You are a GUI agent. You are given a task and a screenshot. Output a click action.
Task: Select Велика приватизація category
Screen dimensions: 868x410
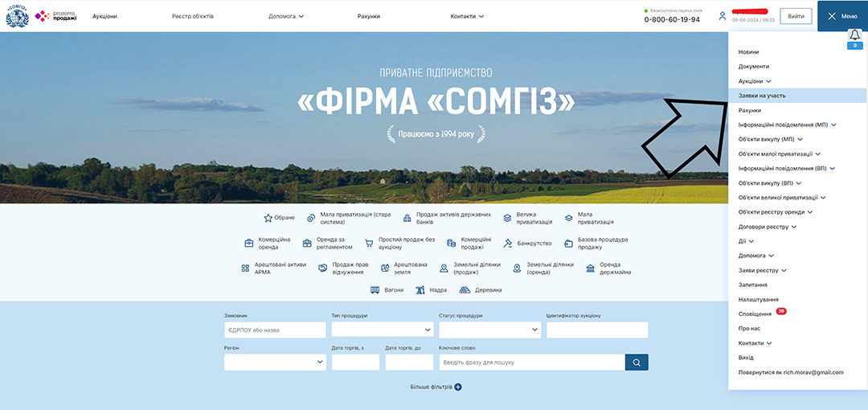(527, 218)
